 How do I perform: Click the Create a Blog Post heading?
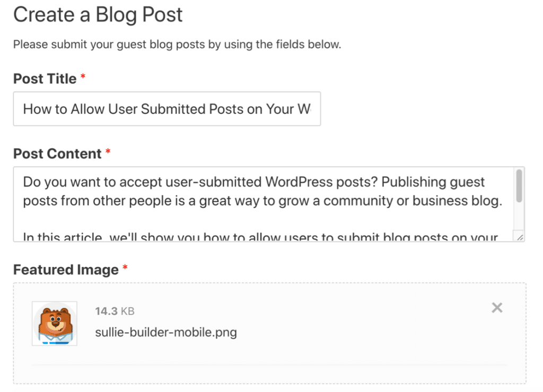(x=98, y=15)
